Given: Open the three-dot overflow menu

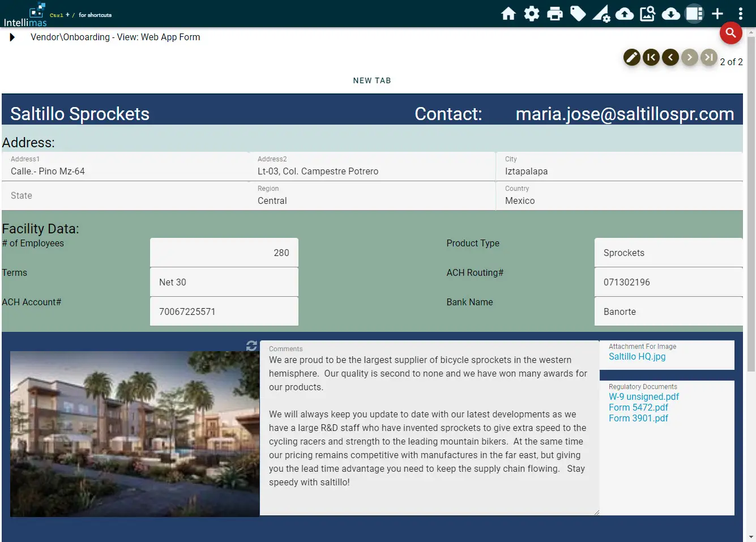Looking at the screenshot, I should (x=740, y=14).
